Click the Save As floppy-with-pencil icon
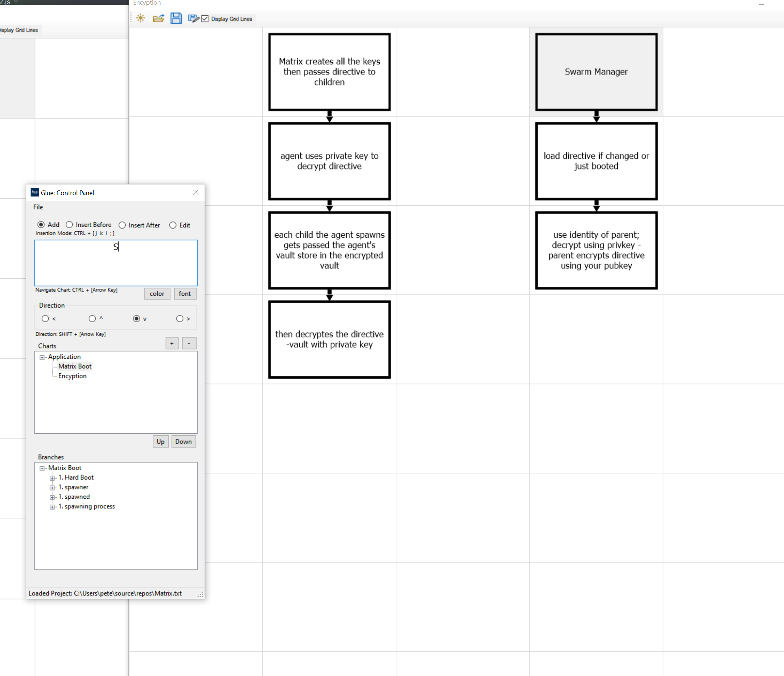The image size is (784, 676). click(x=193, y=18)
